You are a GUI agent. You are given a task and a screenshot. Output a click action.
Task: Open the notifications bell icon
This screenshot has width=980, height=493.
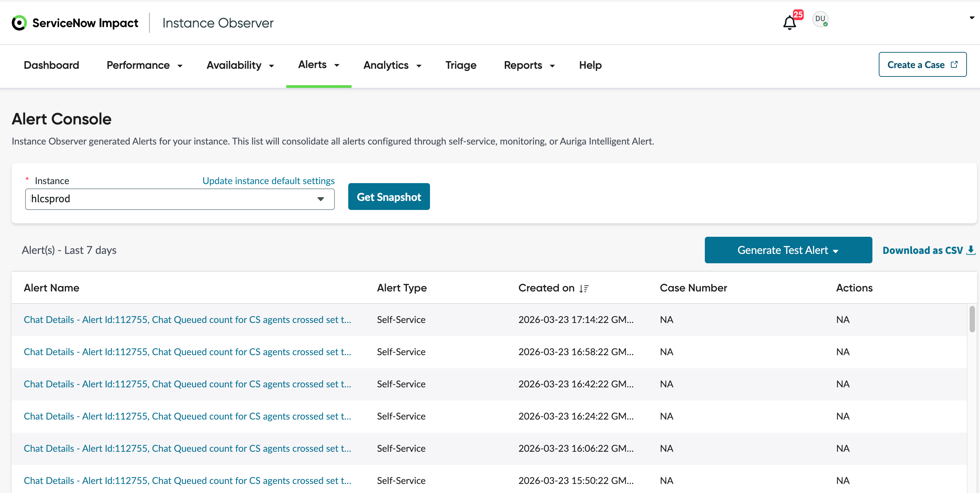tap(789, 22)
